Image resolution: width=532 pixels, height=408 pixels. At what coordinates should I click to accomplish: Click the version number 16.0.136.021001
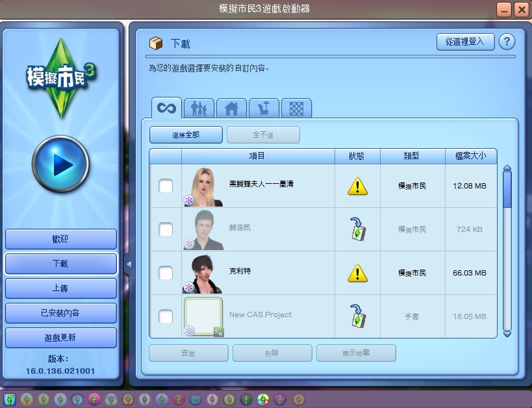click(60, 371)
